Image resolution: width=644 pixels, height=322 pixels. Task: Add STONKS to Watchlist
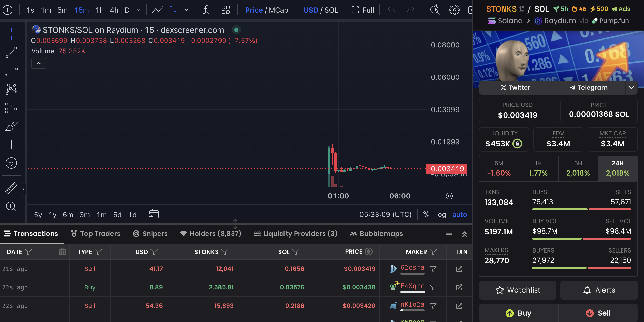coord(518,290)
